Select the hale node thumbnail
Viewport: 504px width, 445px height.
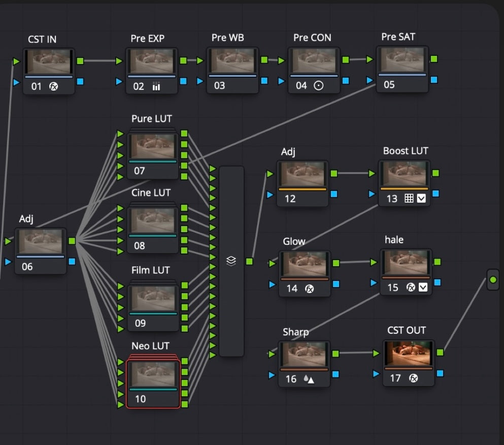406,263
